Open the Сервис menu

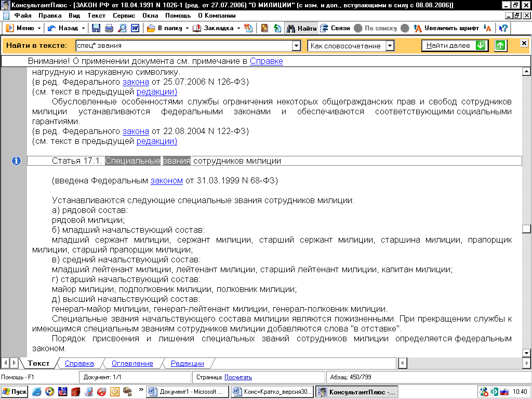coord(124,16)
